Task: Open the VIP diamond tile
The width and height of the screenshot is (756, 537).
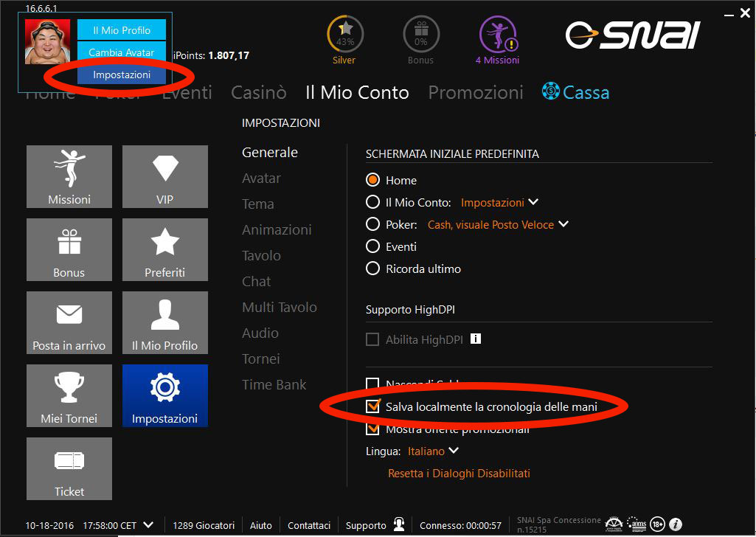Action: 165,177
